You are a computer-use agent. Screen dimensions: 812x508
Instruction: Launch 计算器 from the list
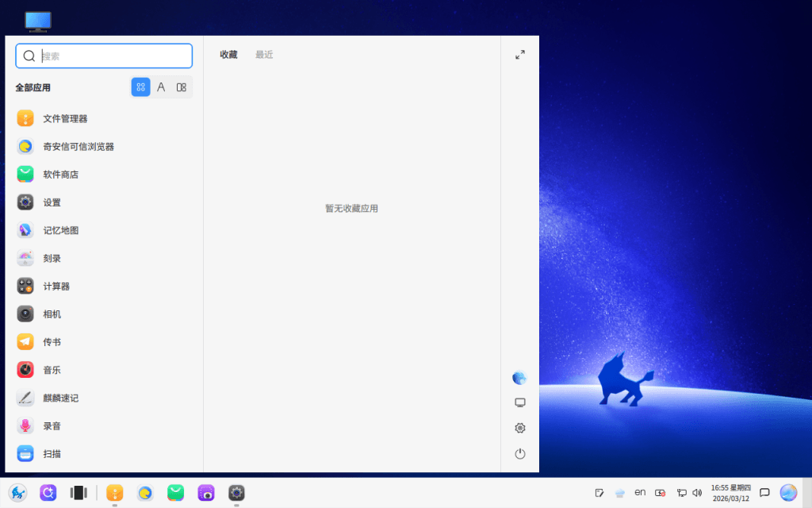click(104, 286)
